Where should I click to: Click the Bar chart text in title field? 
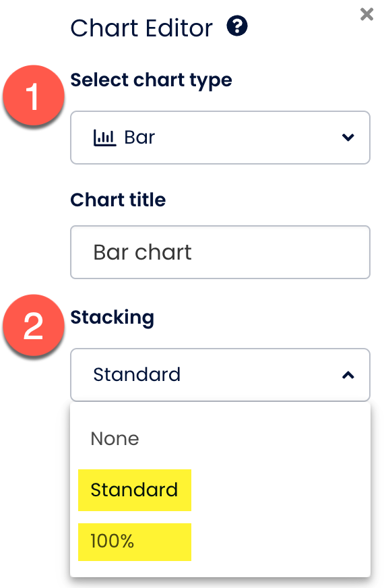coord(142,252)
